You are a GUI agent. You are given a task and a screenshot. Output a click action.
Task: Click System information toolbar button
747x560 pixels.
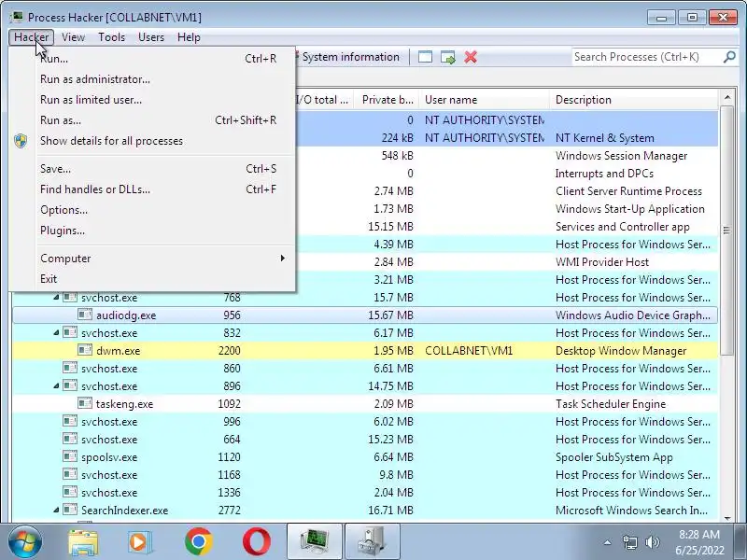(351, 57)
